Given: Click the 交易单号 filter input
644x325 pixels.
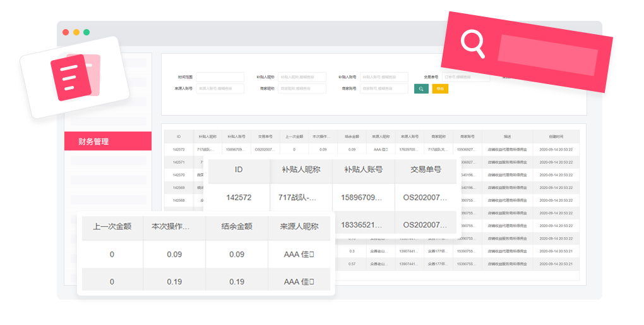Looking at the screenshot, I should point(466,77).
